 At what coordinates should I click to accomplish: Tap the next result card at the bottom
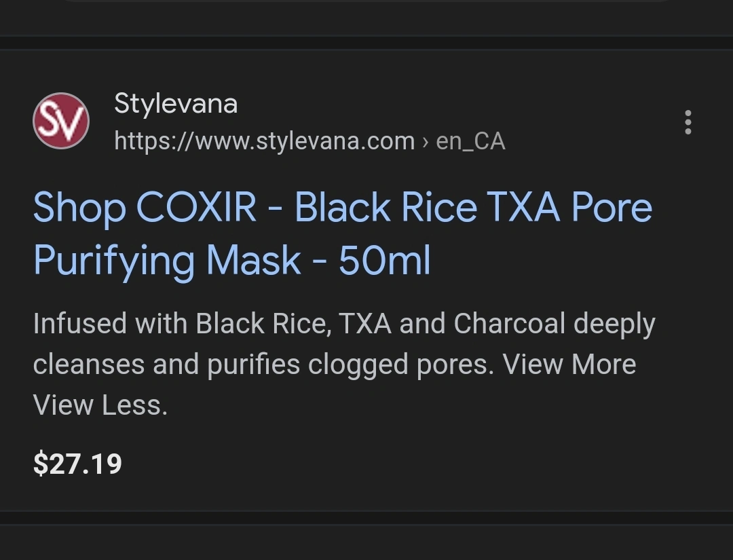tap(366, 543)
